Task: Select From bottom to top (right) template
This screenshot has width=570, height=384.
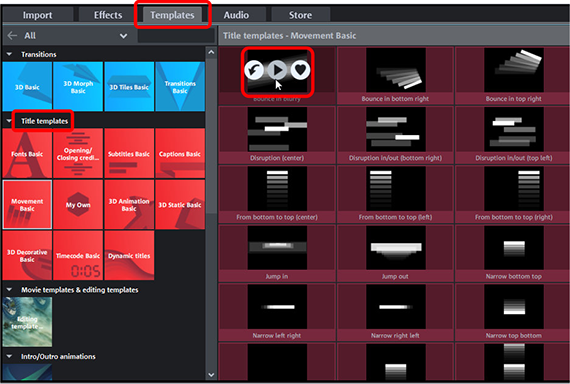Action: [x=513, y=194]
